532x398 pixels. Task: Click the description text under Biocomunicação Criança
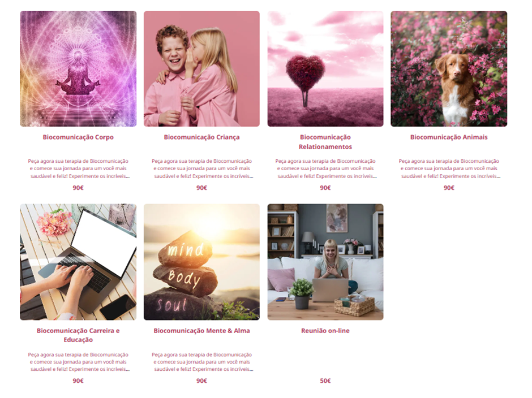[x=201, y=168]
